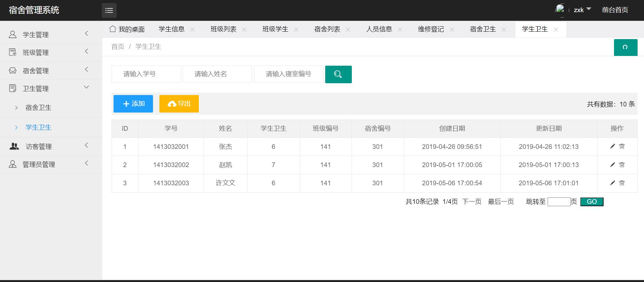
Task: Click the 学生卫生 column header
Action: 273,128
